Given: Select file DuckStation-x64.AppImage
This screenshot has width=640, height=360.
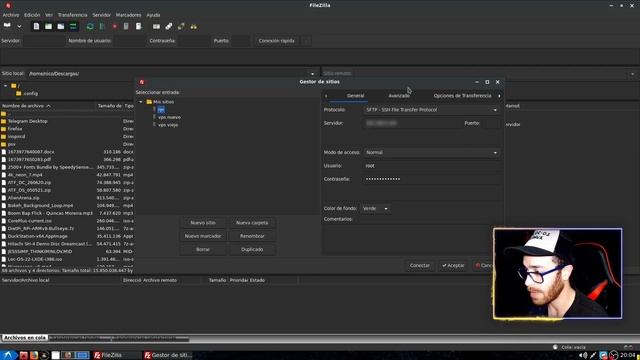Looking at the screenshot, I should coord(38,236).
